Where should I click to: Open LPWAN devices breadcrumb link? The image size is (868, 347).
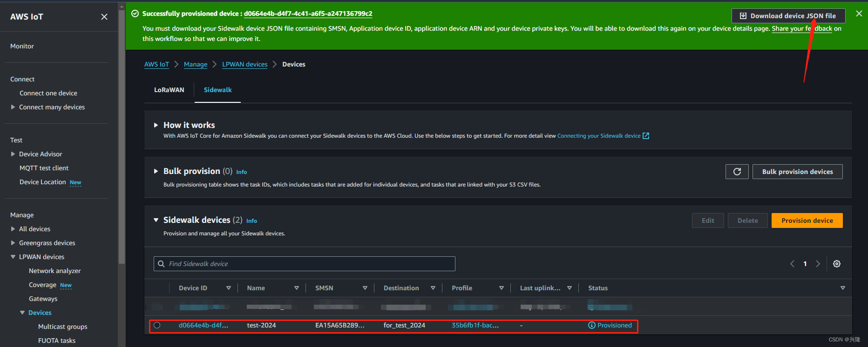tap(244, 64)
